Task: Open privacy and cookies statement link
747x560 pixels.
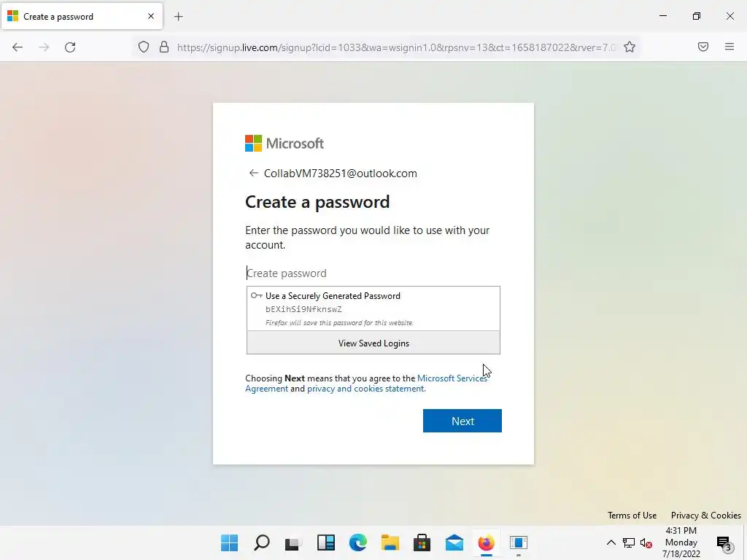Action: click(x=366, y=389)
